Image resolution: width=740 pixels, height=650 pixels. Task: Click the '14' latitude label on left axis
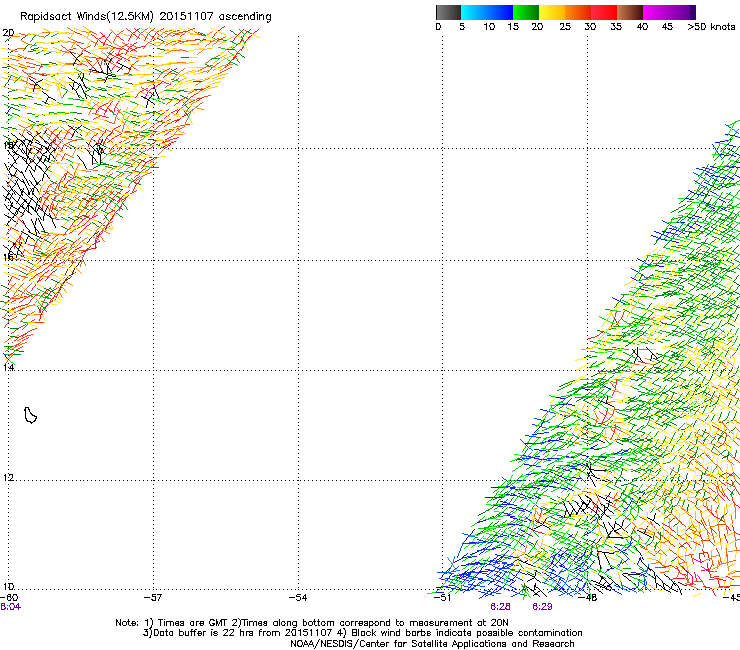pyautogui.click(x=8, y=367)
